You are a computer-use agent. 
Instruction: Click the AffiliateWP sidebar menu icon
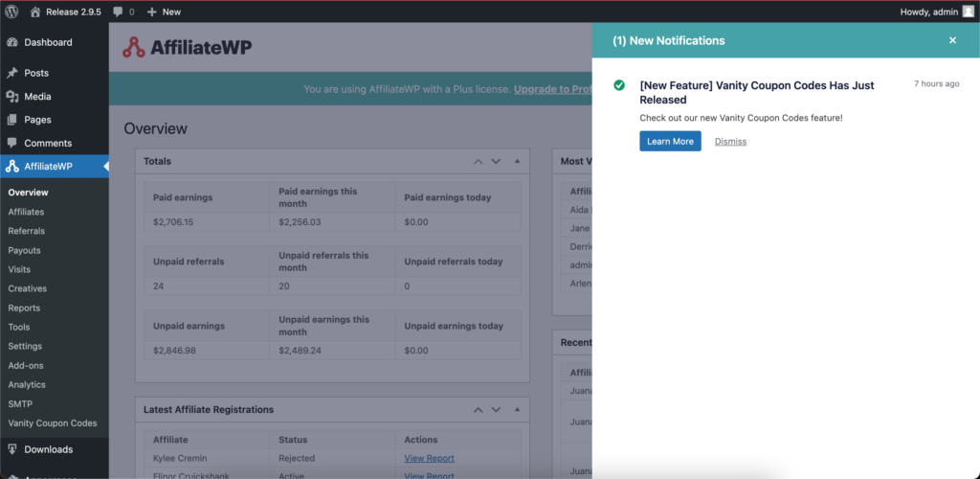click(11, 167)
